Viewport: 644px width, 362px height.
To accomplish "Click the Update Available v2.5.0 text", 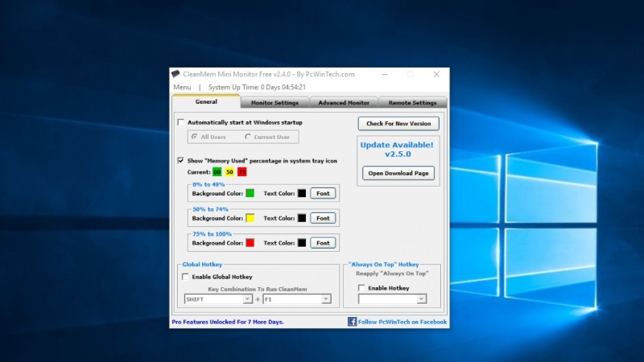I will [x=397, y=150].
